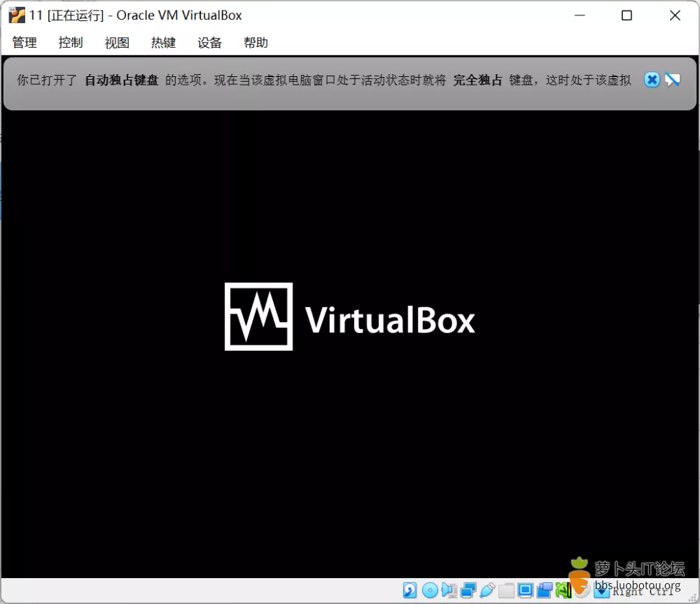The width and height of the screenshot is (700, 604).
Task: Click the optical disc status icon
Action: [x=430, y=590]
